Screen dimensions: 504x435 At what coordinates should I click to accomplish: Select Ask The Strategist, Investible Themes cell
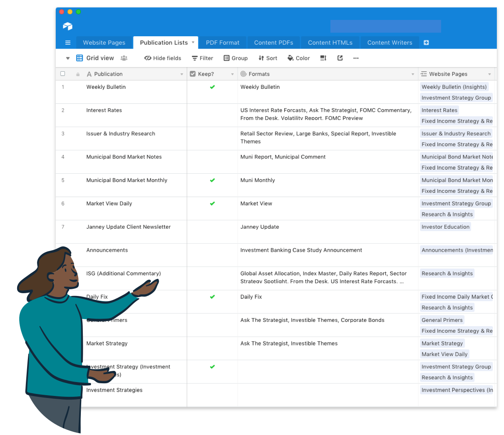coord(328,348)
